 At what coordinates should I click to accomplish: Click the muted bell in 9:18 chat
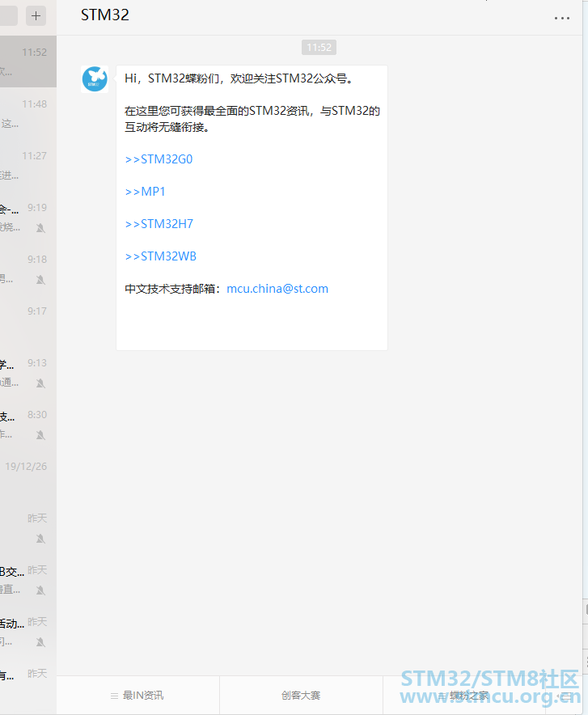pyautogui.click(x=40, y=280)
